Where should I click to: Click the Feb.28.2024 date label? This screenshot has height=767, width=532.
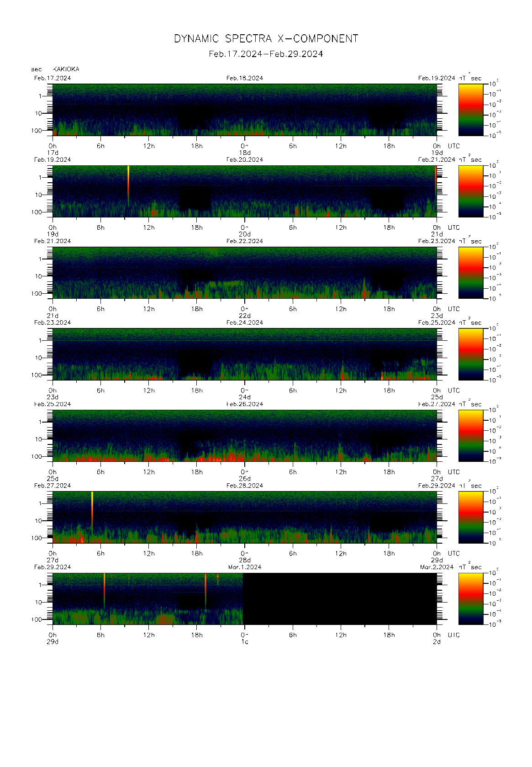tap(245, 486)
